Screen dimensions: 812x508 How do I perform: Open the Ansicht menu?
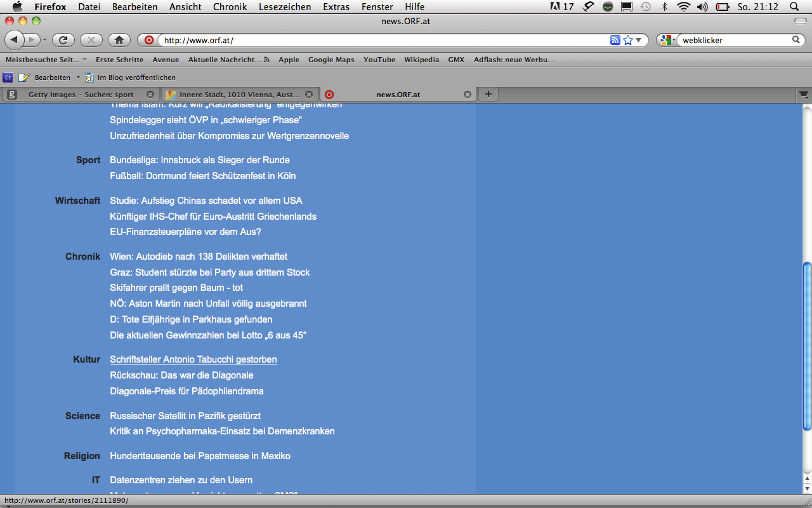click(185, 7)
